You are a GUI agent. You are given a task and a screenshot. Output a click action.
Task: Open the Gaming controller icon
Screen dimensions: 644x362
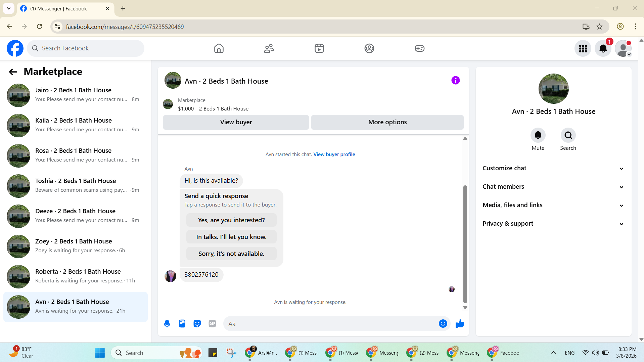(419, 48)
